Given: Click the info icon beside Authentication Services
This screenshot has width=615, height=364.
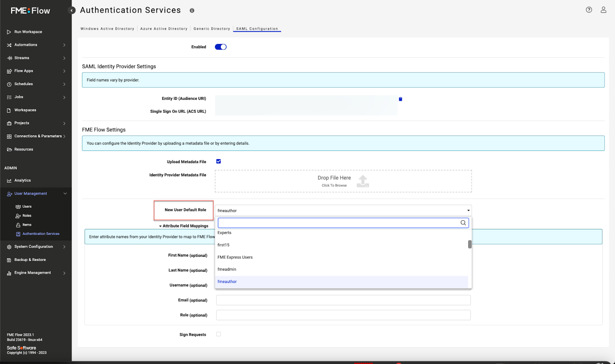Looking at the screenshot, I should pos(191,10).
